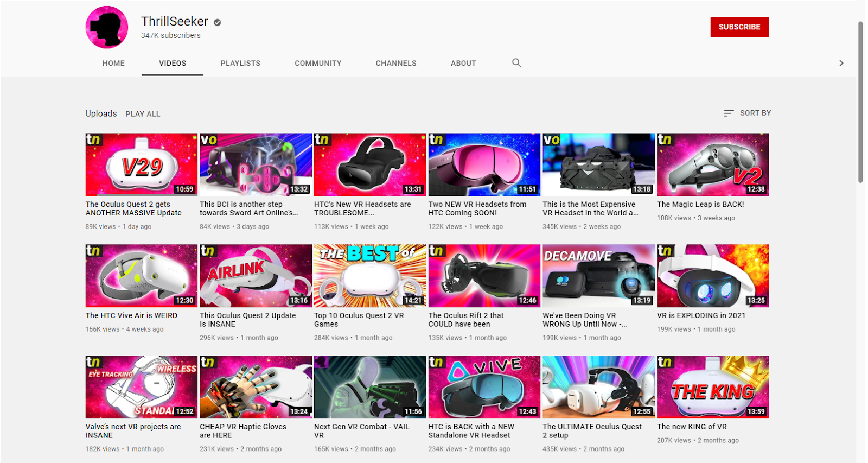The image size is (868, 463).
Task: Open the DECAMOVE video thumbnail
Action: coord(599,276)
